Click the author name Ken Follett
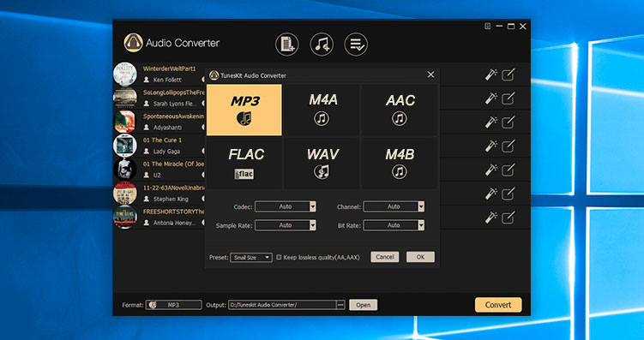This screenshot has width=644, height=340. coord(167,80)
